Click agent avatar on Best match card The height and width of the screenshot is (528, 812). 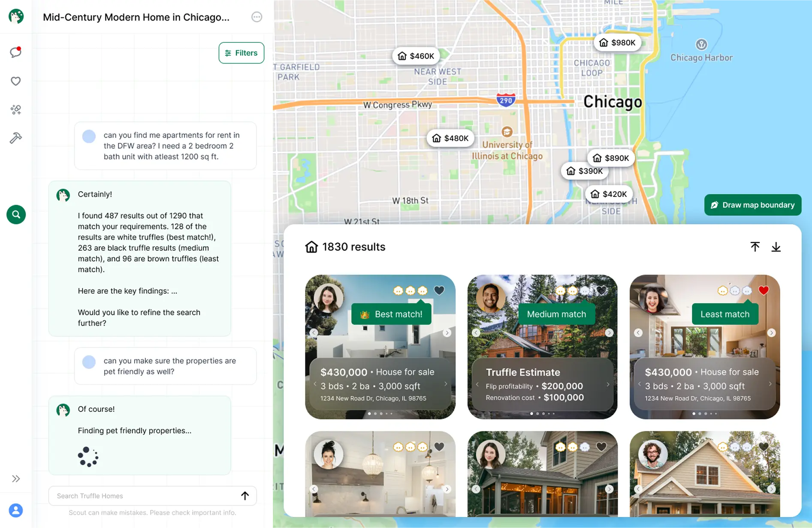point(328,297)
